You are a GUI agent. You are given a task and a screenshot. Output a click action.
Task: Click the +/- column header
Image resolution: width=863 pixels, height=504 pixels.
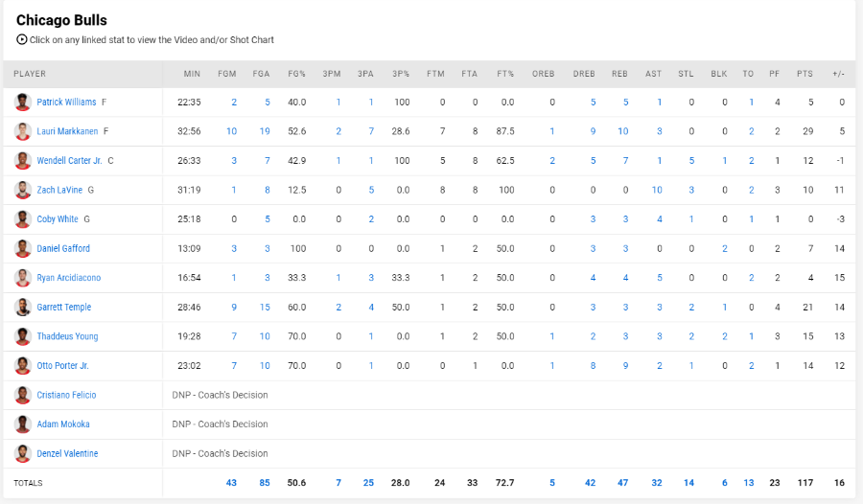click(x=838, y=74)
